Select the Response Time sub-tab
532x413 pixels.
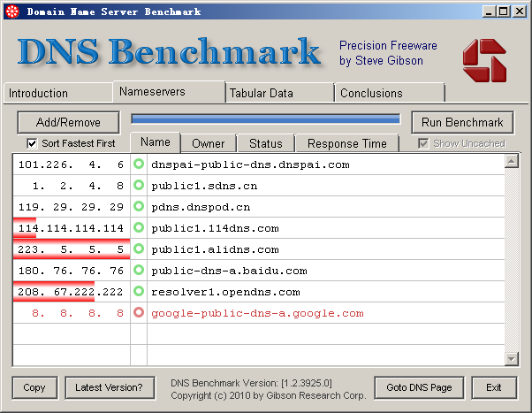[x=347, y=143]
